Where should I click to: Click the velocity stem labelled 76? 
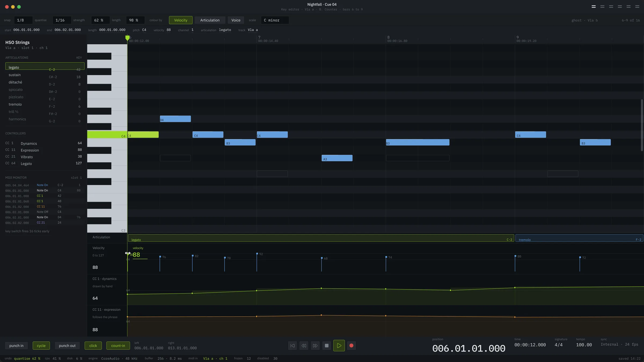pos(160,264)
